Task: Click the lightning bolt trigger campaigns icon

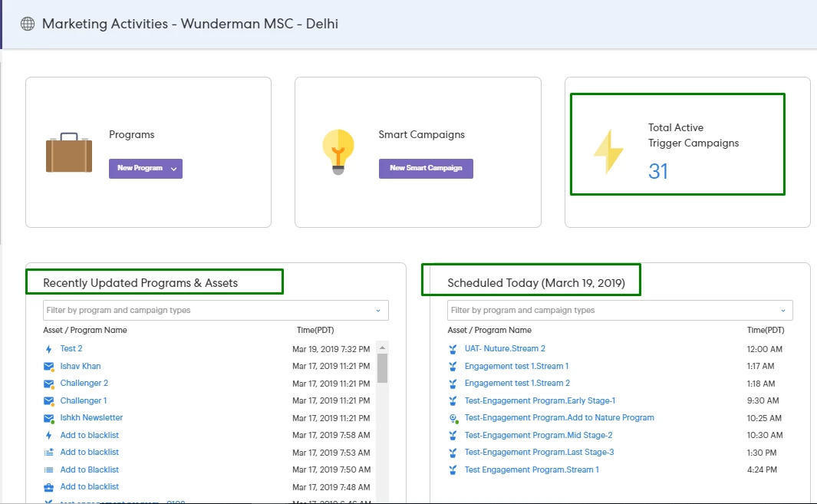Action: pyautogui.click(x=608, y=152)
